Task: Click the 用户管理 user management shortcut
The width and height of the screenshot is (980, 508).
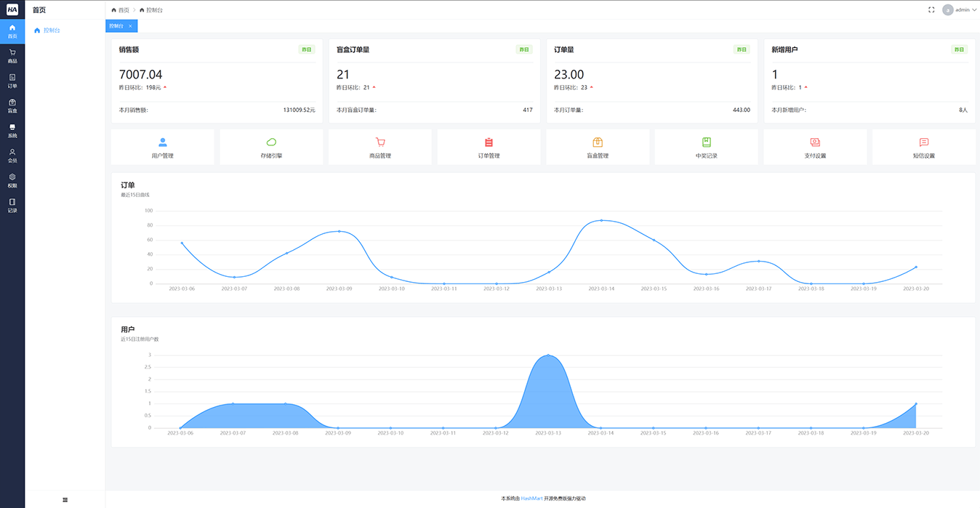Action: pos(163,148)
